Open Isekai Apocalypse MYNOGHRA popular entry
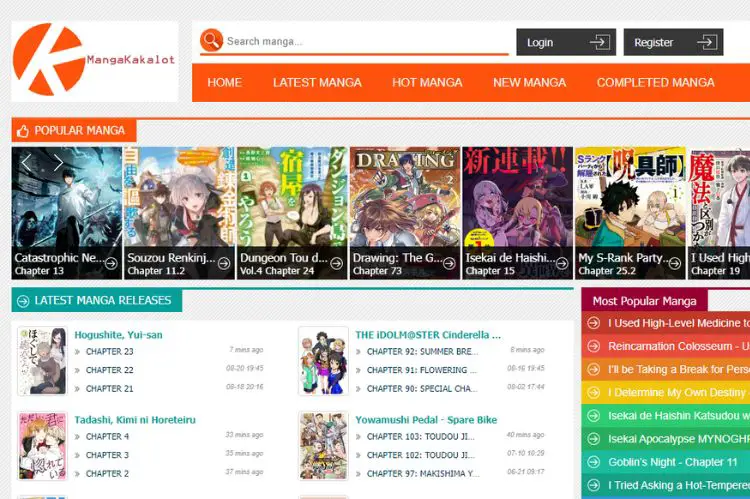Screen dimensions: 750x499 click(666, 439)
